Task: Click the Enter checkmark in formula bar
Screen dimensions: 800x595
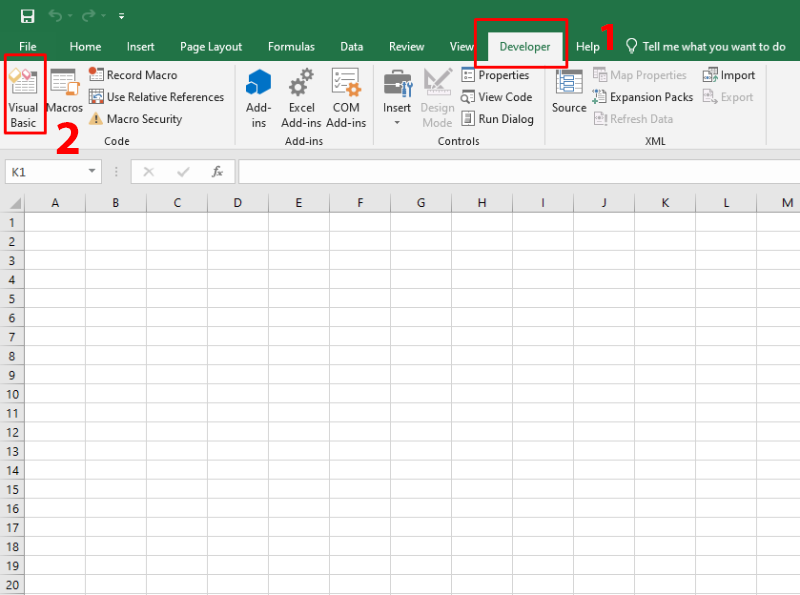Action: click(183, 172)
